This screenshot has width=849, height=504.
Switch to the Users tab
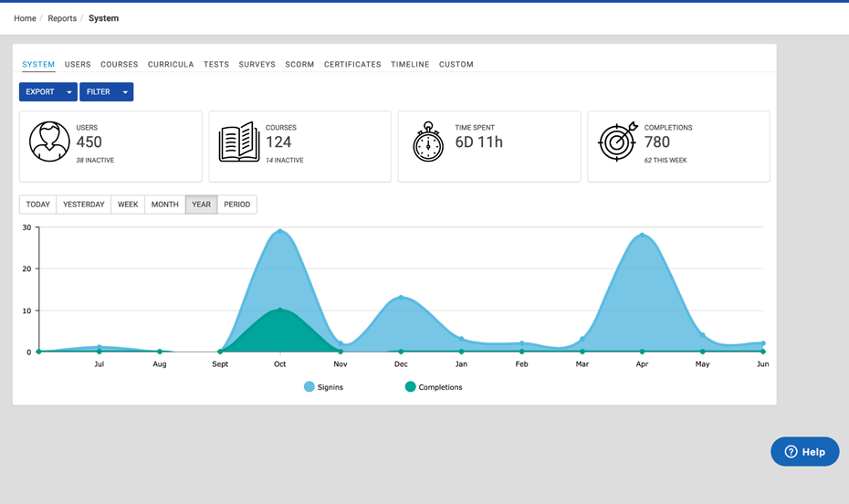coord(78,65)
